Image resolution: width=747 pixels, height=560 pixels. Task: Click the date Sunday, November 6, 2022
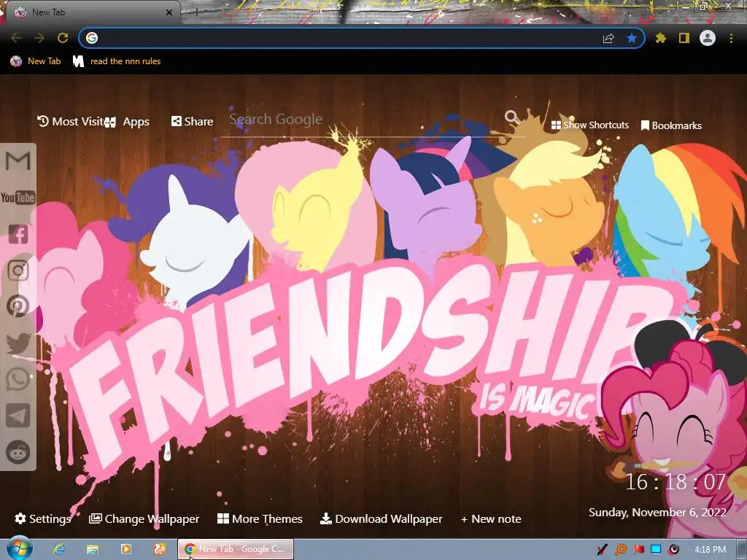[657, 513]
